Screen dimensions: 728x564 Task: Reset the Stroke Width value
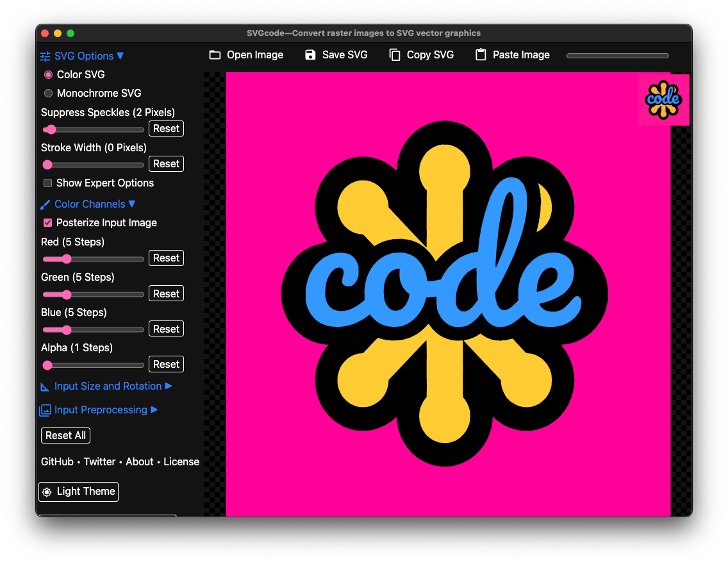(166, 164)
